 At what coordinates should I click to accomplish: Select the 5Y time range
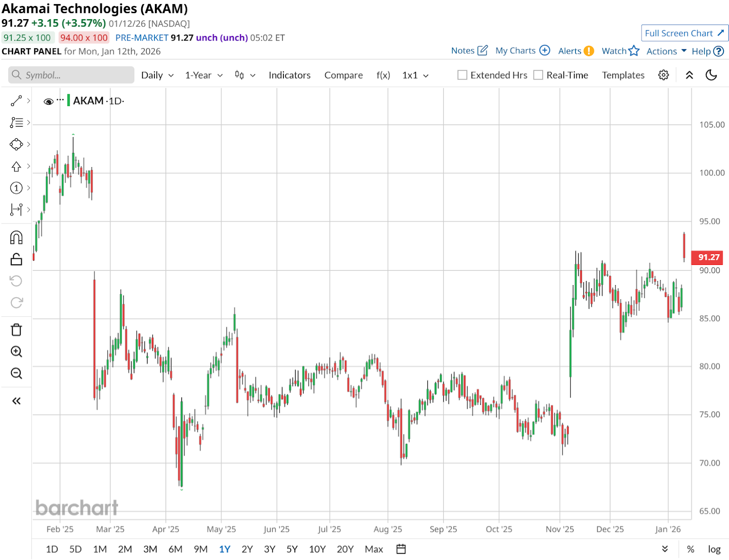[x=292, y=549]
